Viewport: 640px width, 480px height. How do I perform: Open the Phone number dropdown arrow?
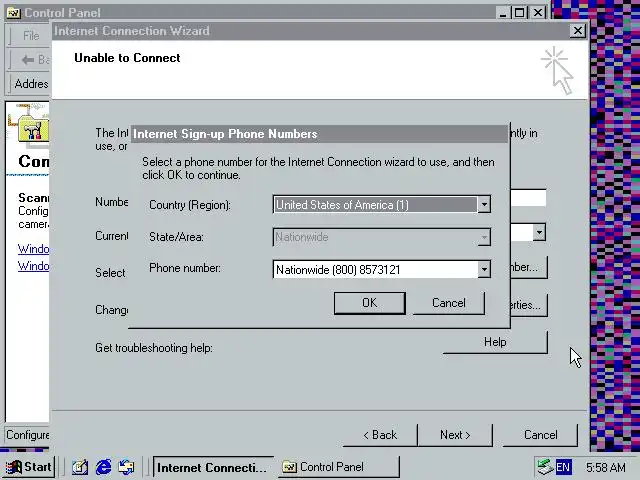point(484,269)
